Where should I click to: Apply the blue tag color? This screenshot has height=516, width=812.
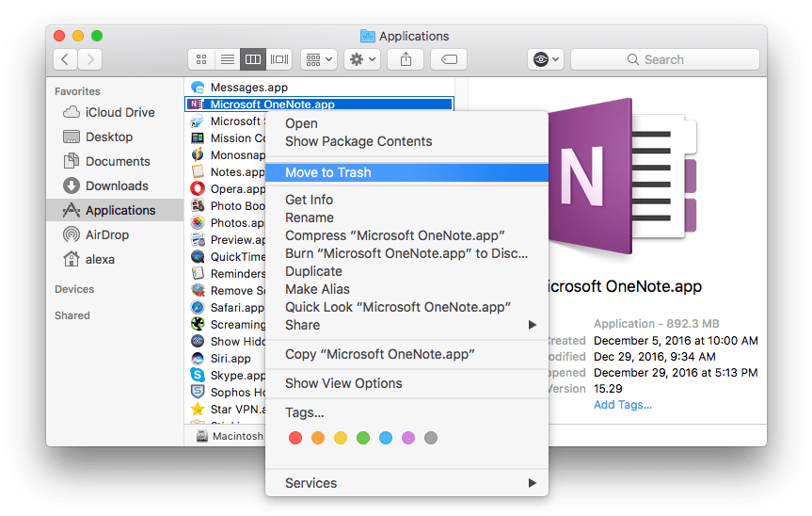386,438
